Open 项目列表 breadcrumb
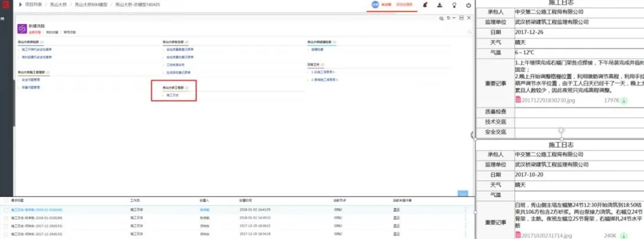This screenshot has width=644, height=239. 33,5
